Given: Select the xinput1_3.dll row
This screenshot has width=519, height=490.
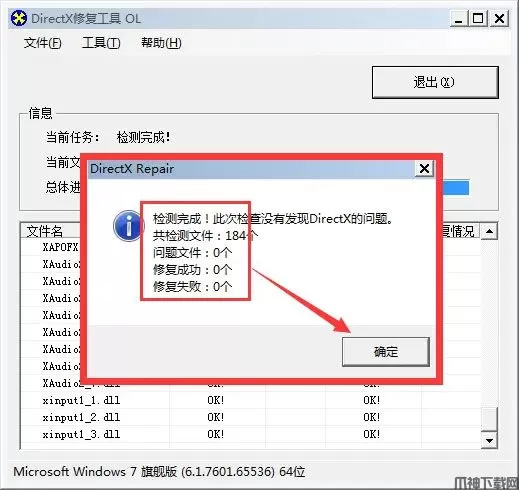Looking at the screenshot, I should click(x=251, y=434).
